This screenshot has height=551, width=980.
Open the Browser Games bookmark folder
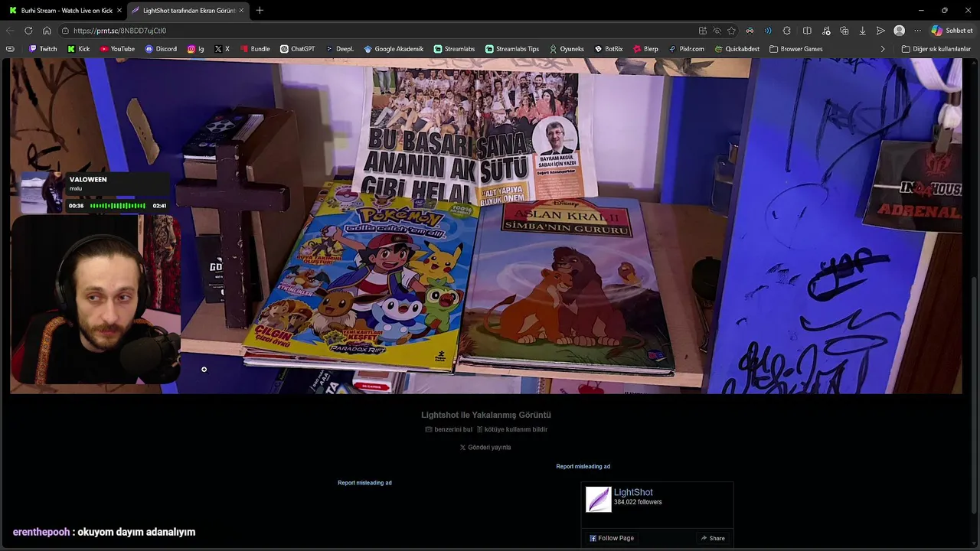coord(795,49)
